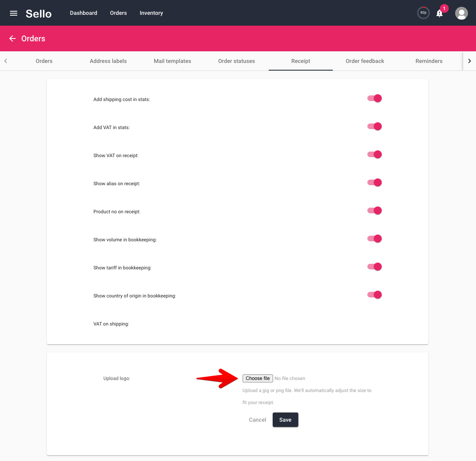Toggle Show VAT on receipt
The width and height of the screenshot is (476, 461).
point(374,154)
